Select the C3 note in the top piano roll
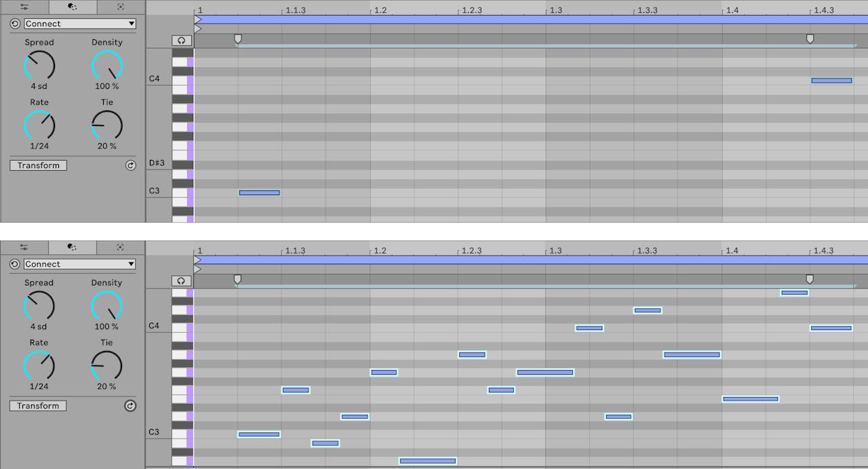Image resolution: width=868 pixels, height=469 pixels. click(x=259, y=192)
